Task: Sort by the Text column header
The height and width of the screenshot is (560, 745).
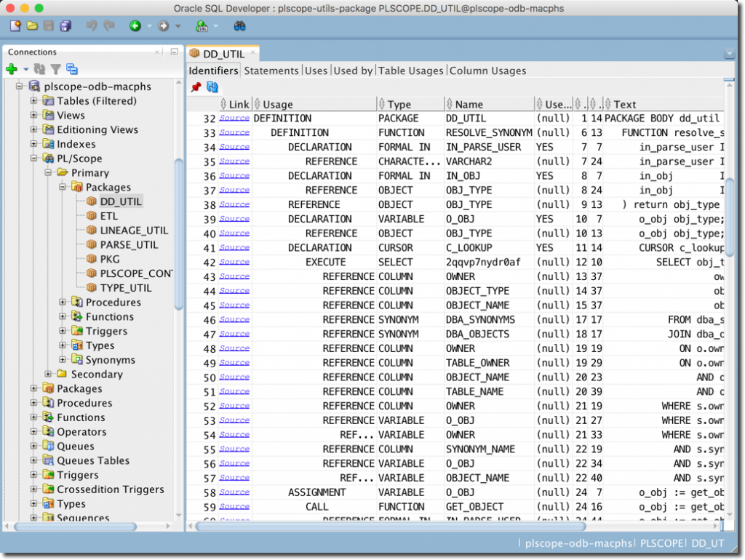Action: 664,104
